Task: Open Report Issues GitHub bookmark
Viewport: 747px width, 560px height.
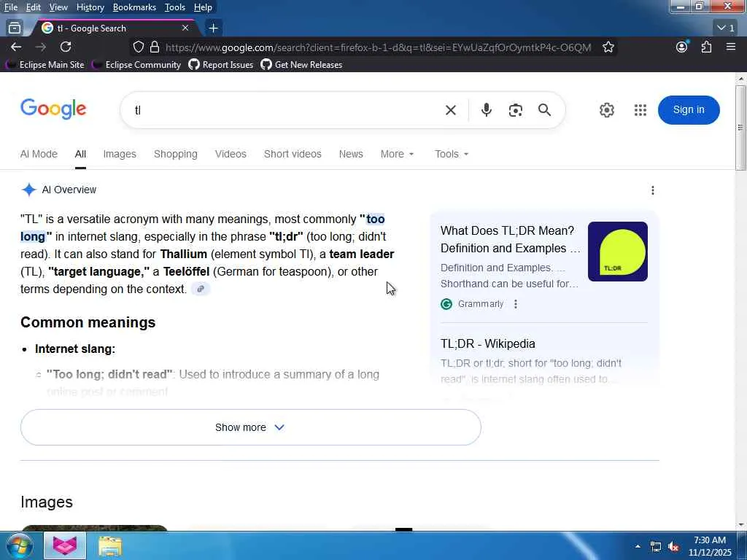Action: pos(221,64)
